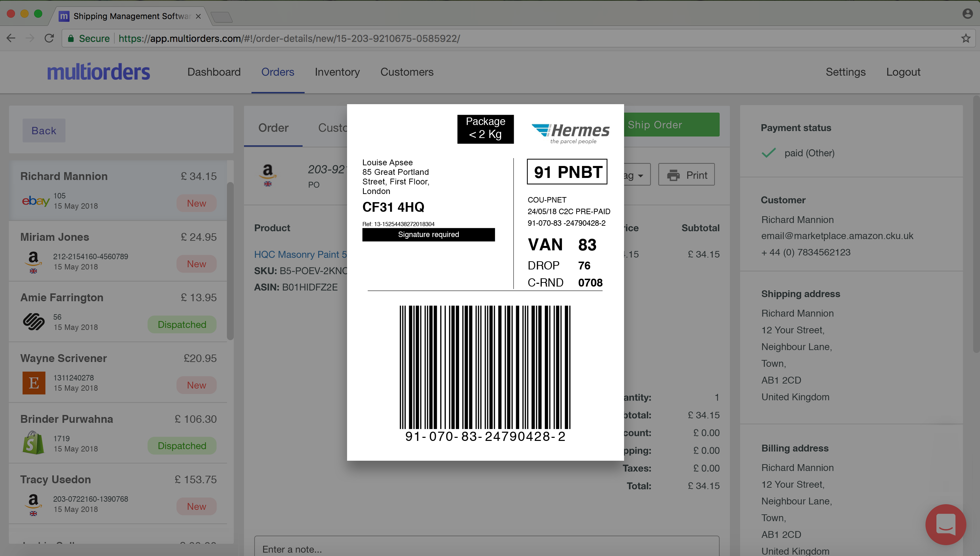Click the chat support bubble icon
Screen dimensions: 980x556
945,524
